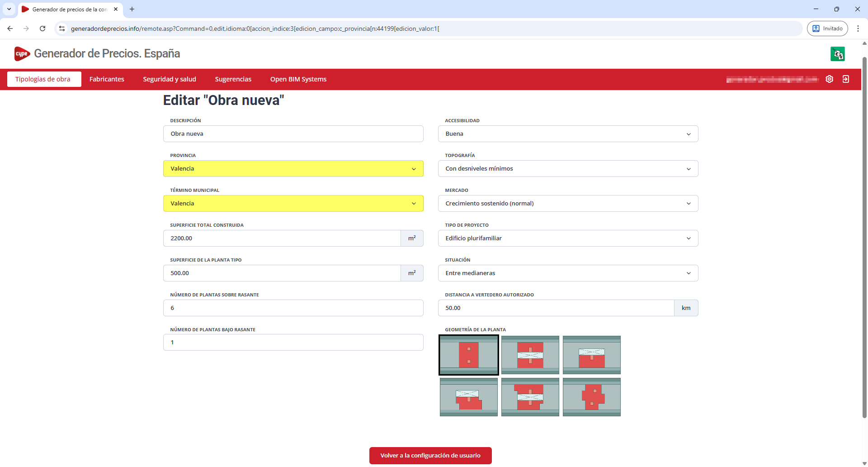Click the green price tags icon
868x467 pixels.
pyautogui.click(x=837, y=54)
